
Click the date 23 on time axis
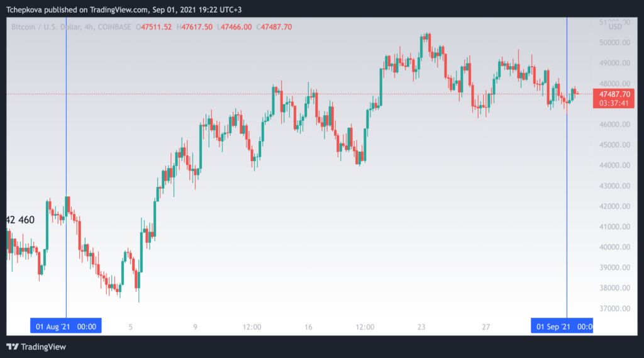tap(421, 327)
